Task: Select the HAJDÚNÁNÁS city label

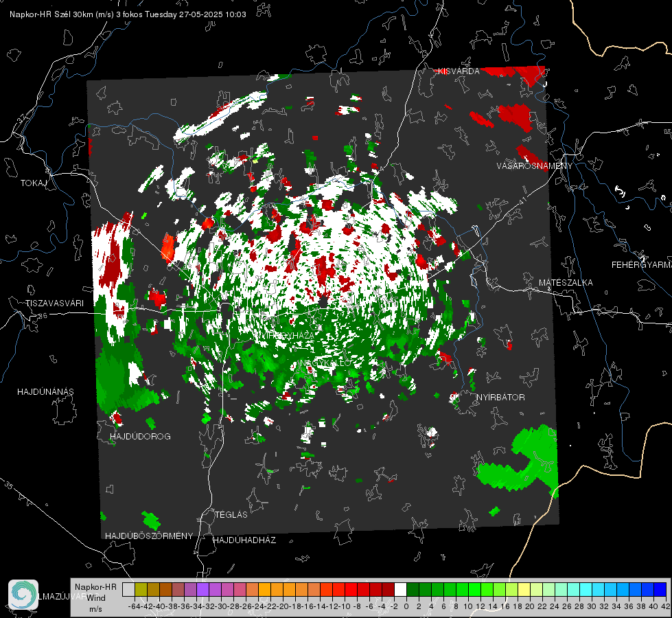Action: coord(45,392)
